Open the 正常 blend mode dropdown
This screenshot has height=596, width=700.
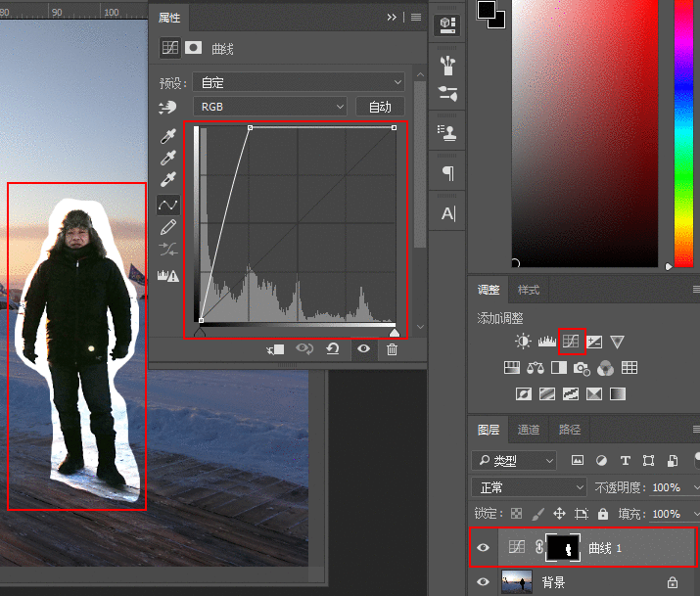coord(529,487)
